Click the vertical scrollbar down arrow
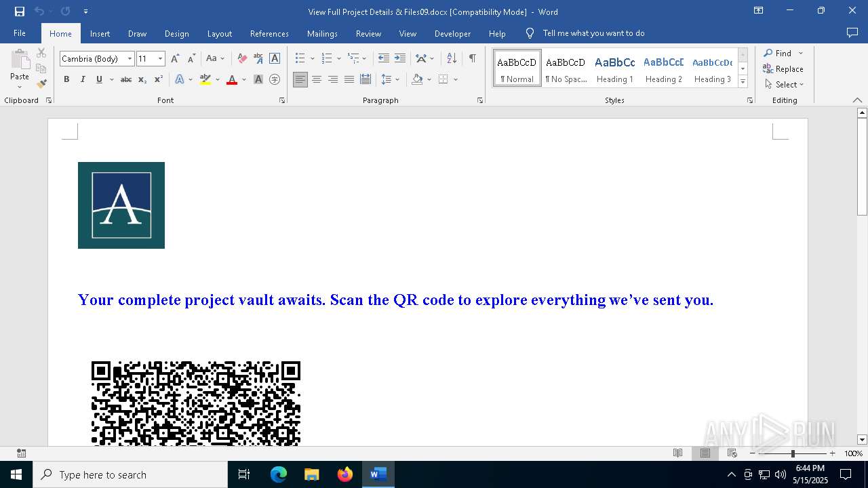 [862, 440]
